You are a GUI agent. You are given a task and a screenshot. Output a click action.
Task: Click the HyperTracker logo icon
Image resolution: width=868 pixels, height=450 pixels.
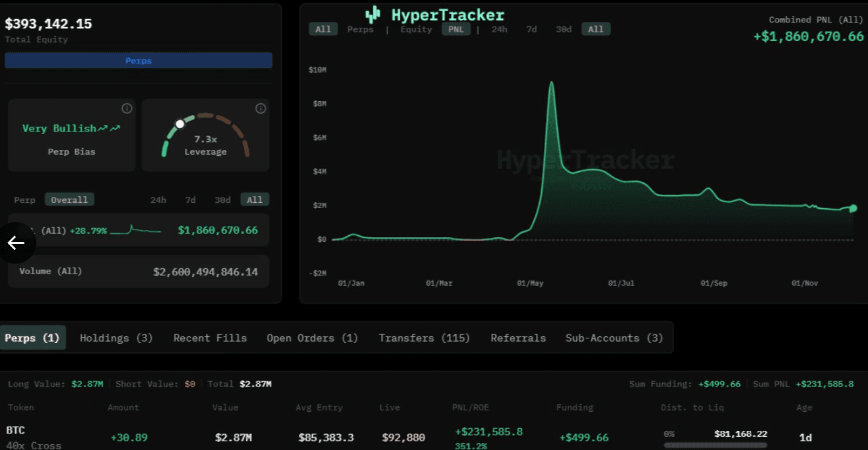[373, 15]
